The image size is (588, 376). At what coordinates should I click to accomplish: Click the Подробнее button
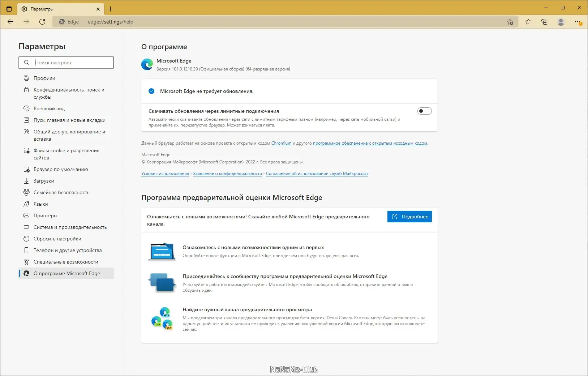(409, 217)
